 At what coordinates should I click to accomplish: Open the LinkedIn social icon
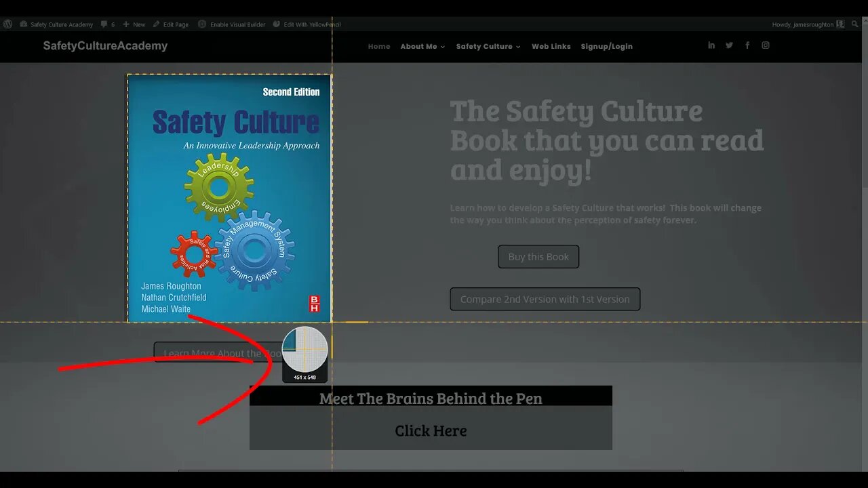pos(711,45)
